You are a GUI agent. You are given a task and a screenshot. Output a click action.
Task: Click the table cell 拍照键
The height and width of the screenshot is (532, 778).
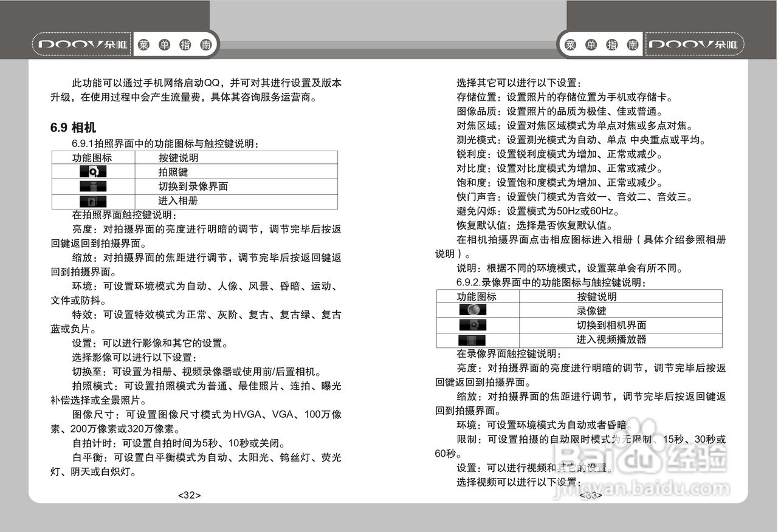click(173, 172)
